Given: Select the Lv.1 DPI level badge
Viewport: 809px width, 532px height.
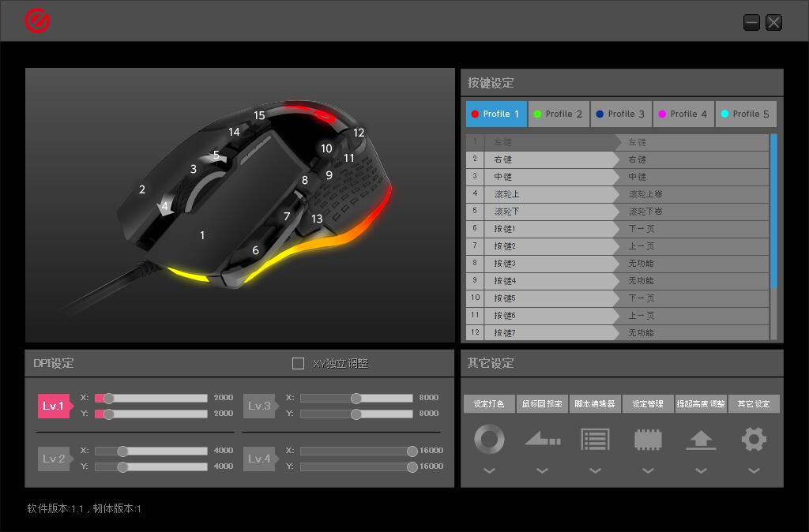Looking at the screenshot, I should [54, 406].
